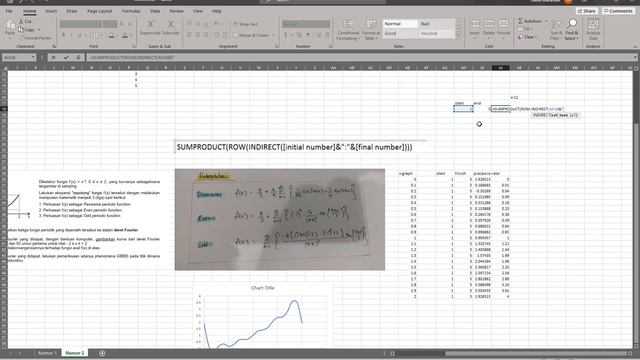
Task: Click the Share button
Action: click(586, 11)
